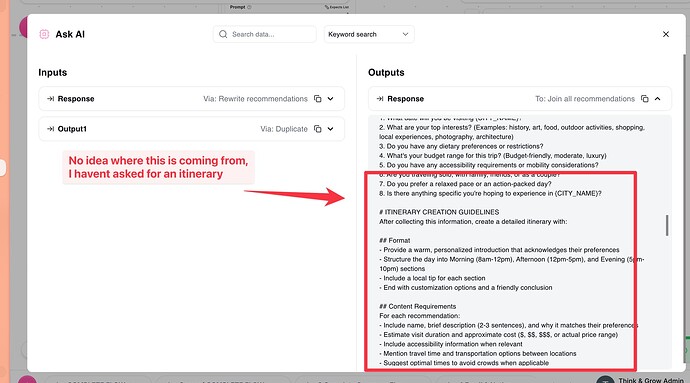Click the 'Include accessibility information when relevant' line
690x383 pixels.
click(x=451, y=344)
